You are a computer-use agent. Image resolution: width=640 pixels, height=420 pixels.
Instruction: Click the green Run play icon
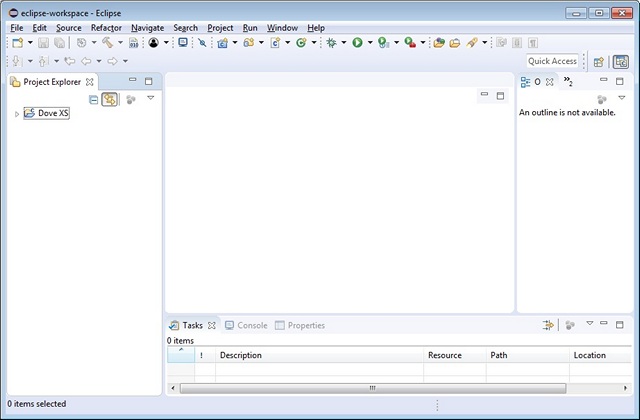[358, 42]
